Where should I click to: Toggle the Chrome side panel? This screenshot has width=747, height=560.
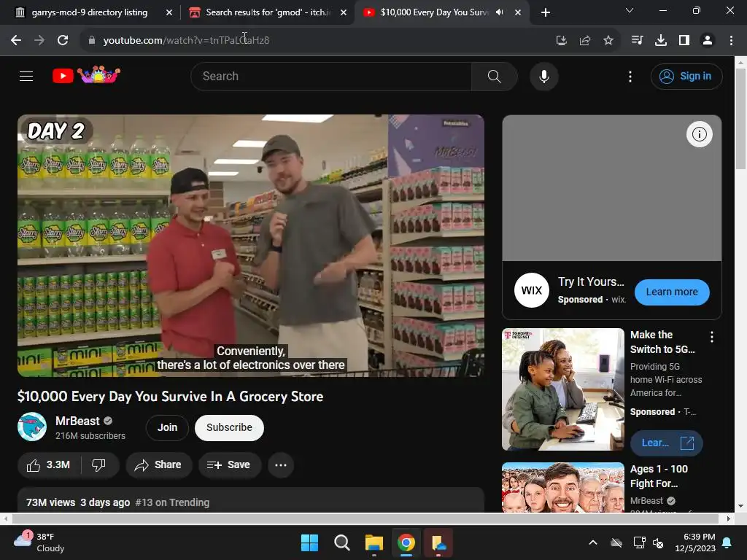pos(684,41)
